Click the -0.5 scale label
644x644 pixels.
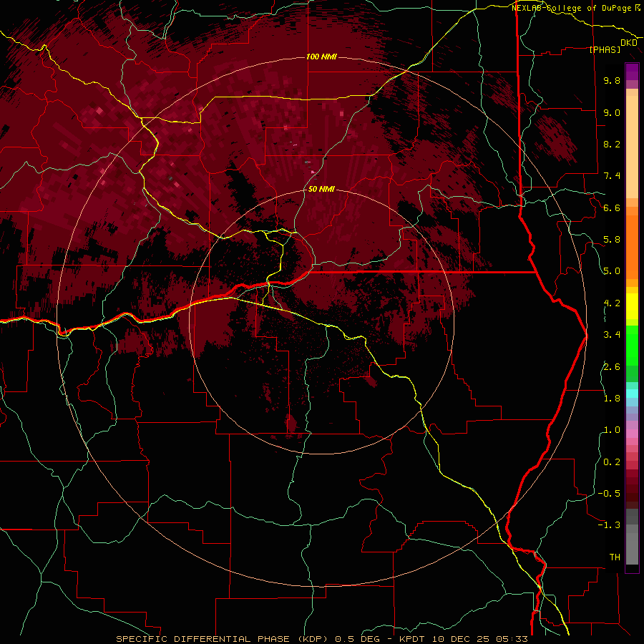coord(609,494)
